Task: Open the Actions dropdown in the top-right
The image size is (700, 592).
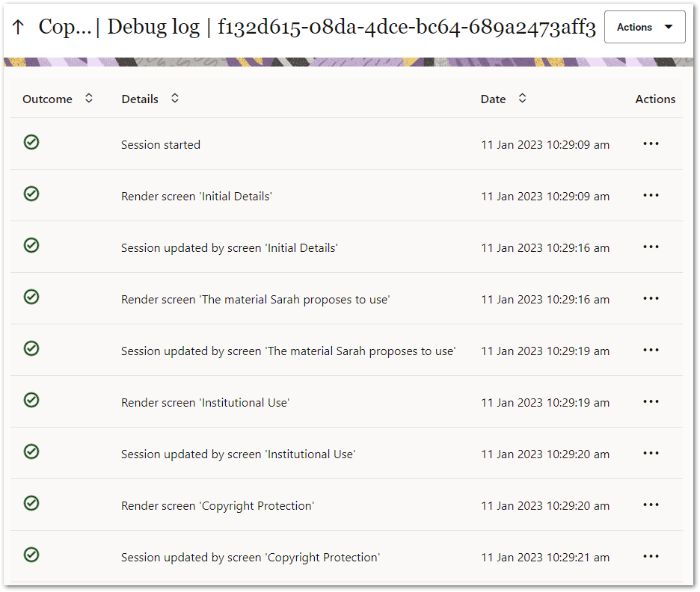Action: coord(645,27)
